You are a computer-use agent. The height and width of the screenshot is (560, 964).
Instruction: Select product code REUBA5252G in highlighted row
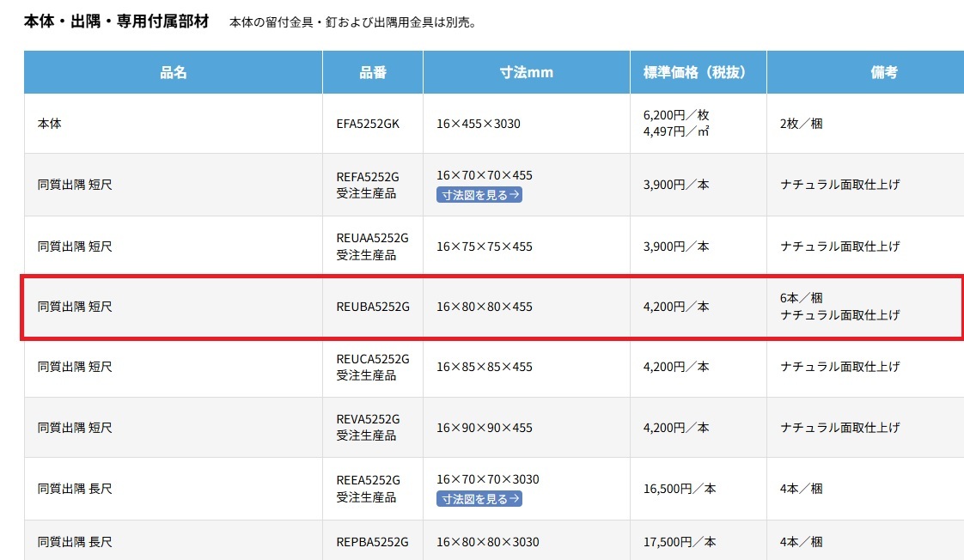coord(372,307)
